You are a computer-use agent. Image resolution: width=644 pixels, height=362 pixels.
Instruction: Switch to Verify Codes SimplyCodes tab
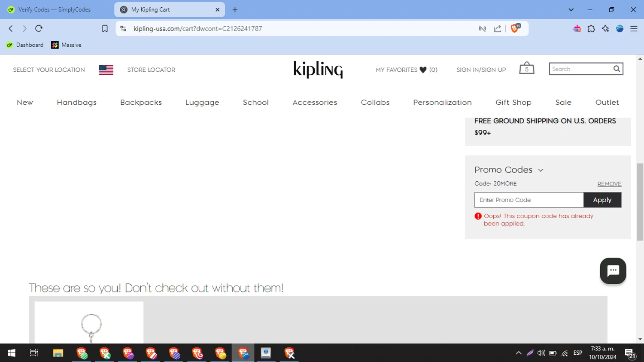(x=54, y=9)
